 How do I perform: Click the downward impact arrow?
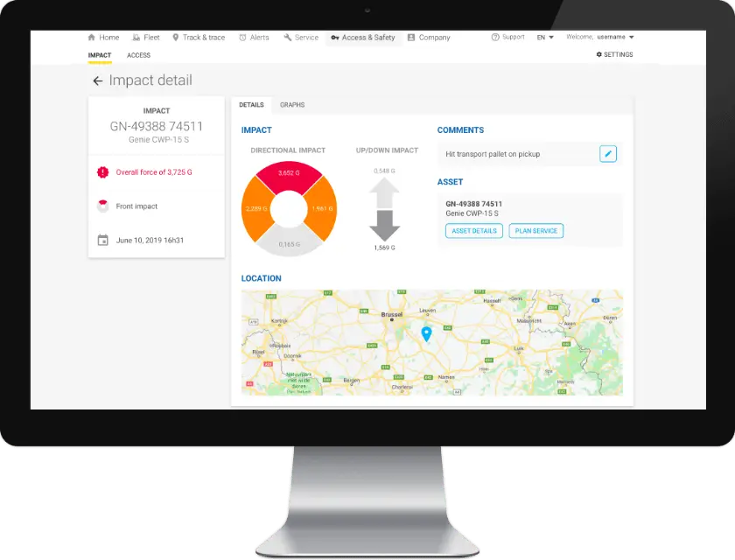click(x=384, y=226)
